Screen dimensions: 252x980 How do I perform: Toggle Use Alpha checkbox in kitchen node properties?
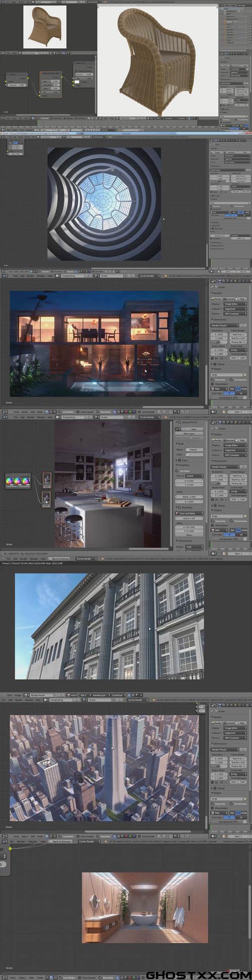pyautogui.click(x=177, y=471)
